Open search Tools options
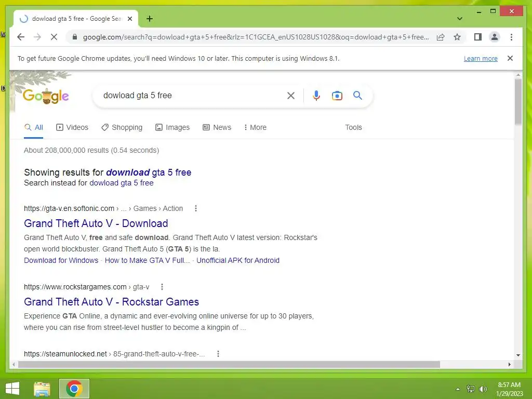Viewport: 532px width, 399px height. click(353, 127)
